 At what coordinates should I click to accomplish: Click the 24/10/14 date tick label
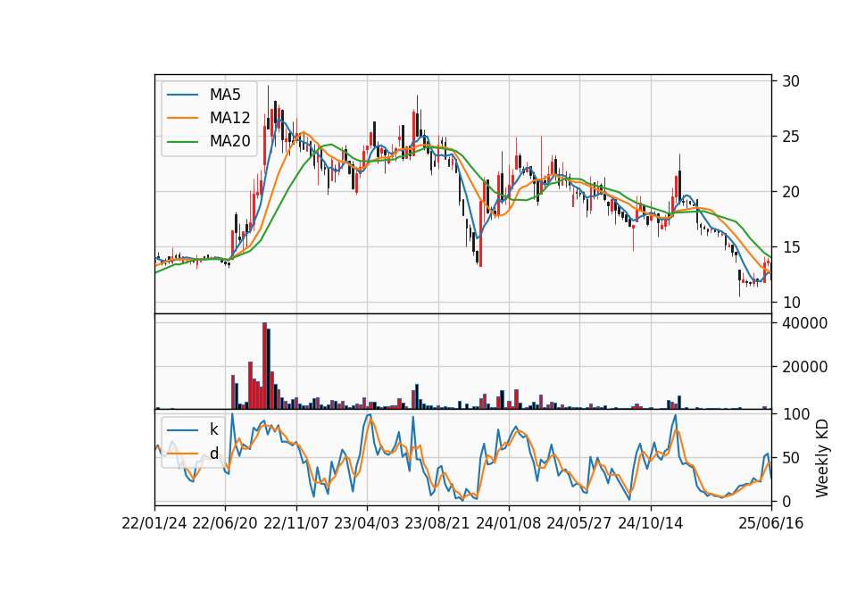tap(651, 523)
